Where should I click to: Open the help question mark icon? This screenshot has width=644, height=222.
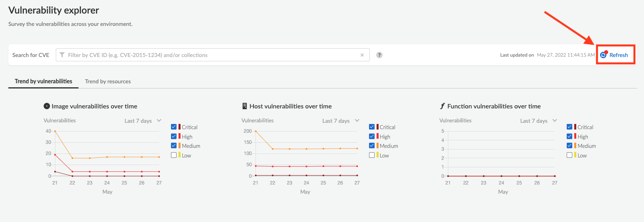tap(379, 55)
